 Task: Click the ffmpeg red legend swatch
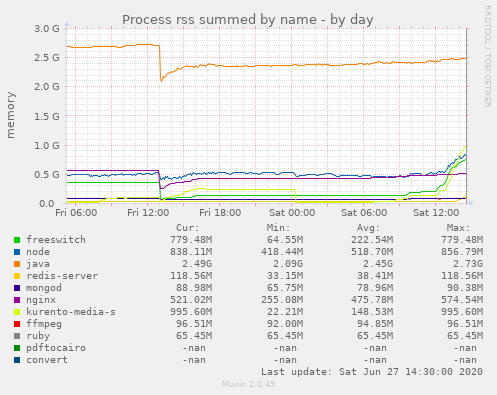(17, 324)
